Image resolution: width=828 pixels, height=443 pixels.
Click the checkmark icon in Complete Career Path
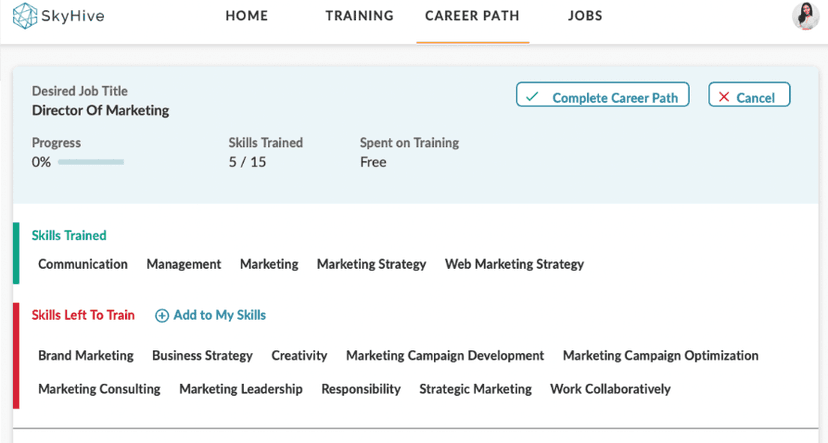(532, 97)
